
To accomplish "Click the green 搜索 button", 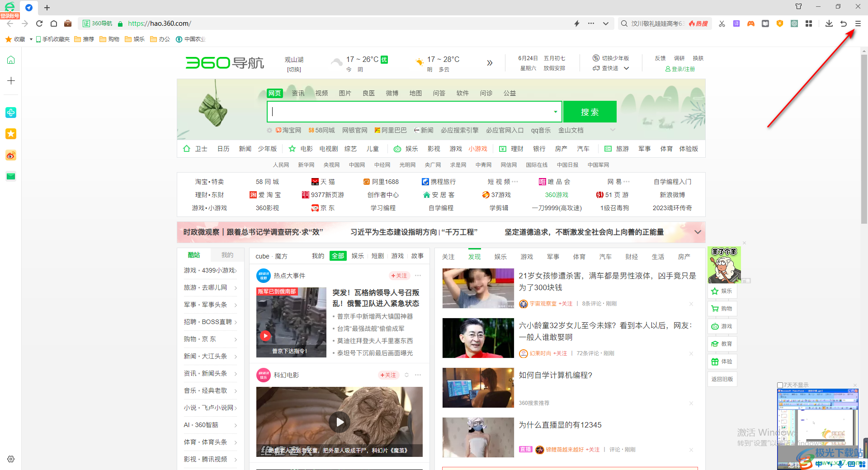I will [x=590, y=112].
